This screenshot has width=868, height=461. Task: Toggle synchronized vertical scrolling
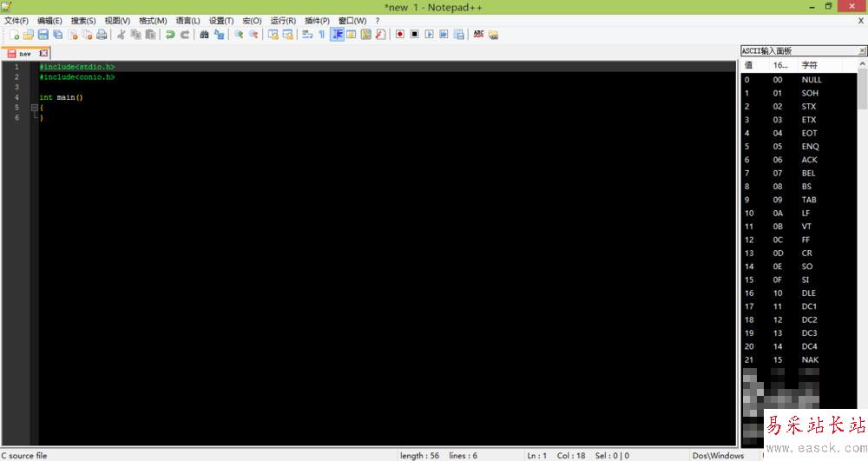273,35
